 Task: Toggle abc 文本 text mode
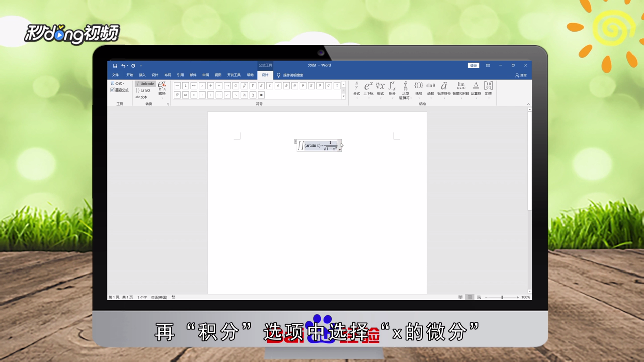pos(142,97)
